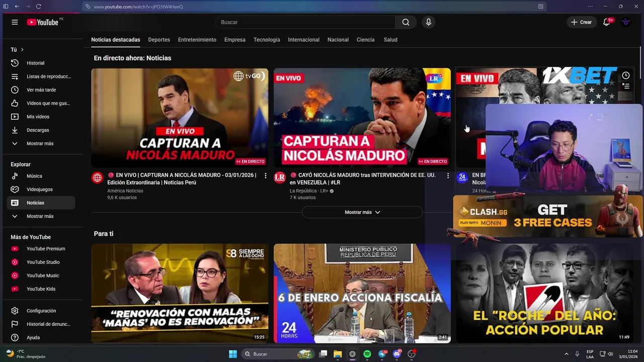Open the YouTube hamburger guide menu
644x362 pixels.
point(15,22)
